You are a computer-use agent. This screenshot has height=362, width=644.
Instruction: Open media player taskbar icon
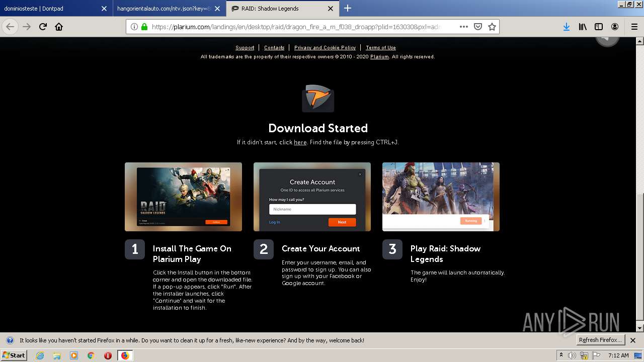[74, 355]
